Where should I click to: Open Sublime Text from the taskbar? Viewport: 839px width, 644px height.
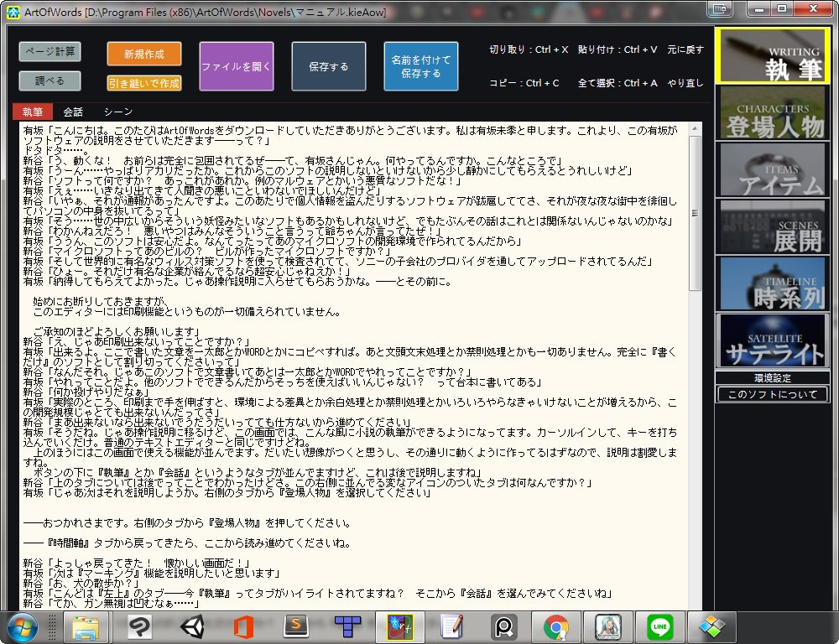[296, 627]
